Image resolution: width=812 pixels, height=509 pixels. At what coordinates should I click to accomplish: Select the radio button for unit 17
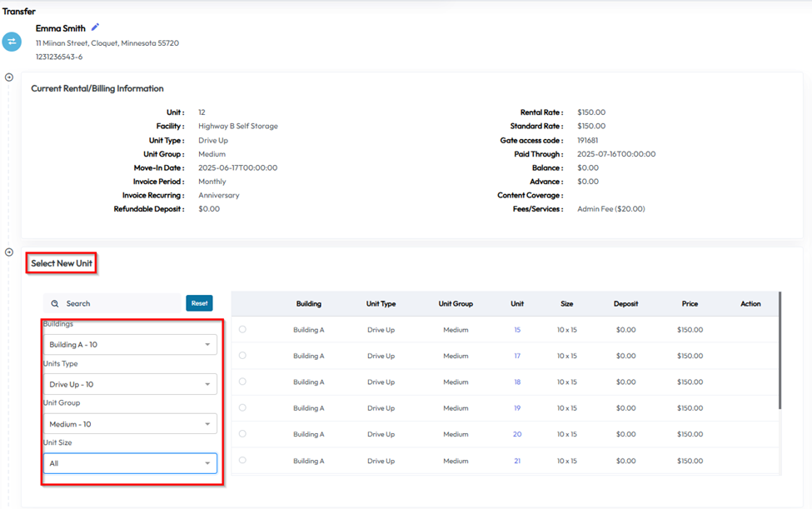[242, 356]
